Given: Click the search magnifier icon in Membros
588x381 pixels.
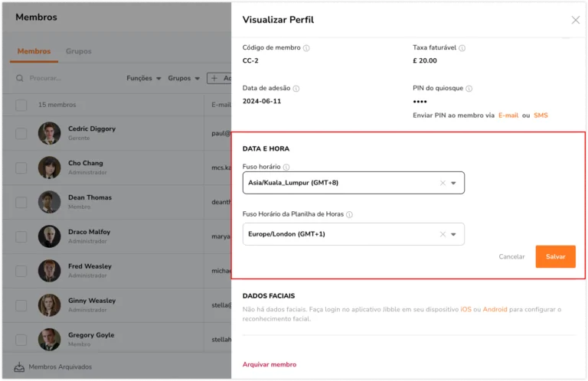Looking at the screenshot, I should tap(19, 78).
